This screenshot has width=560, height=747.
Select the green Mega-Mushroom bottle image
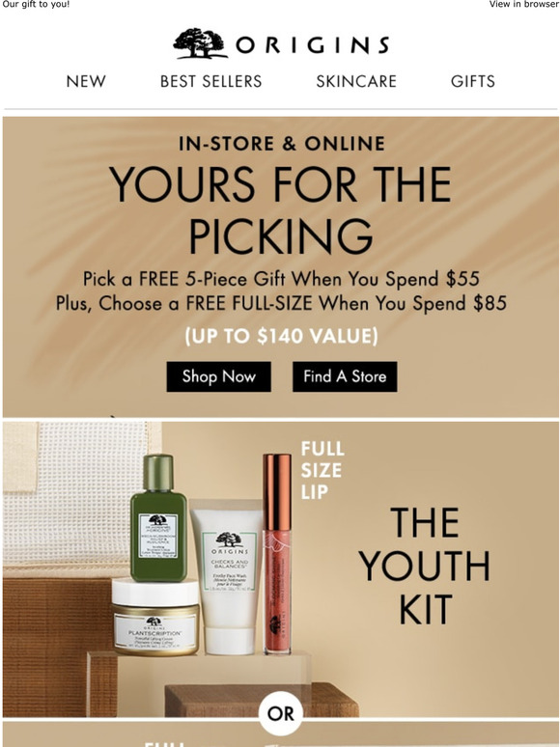tap(158, 518)
